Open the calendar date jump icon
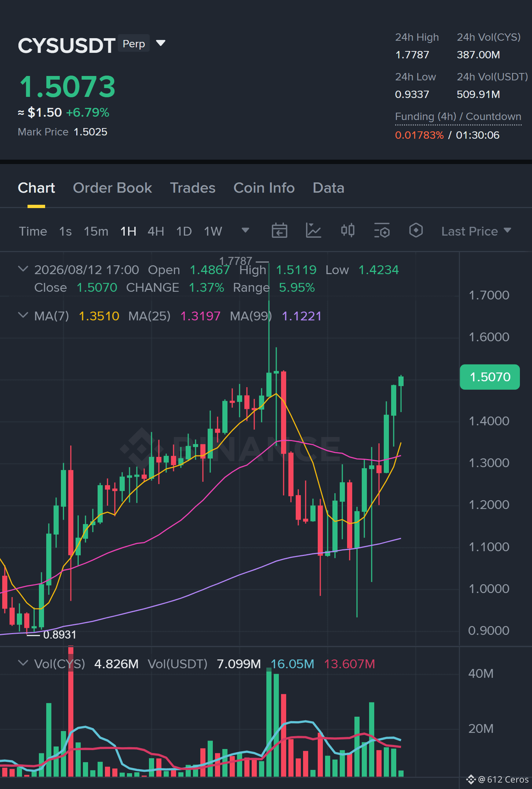This screenshot has width=532, height=789. pyautogui.click(x=279, y=231)
